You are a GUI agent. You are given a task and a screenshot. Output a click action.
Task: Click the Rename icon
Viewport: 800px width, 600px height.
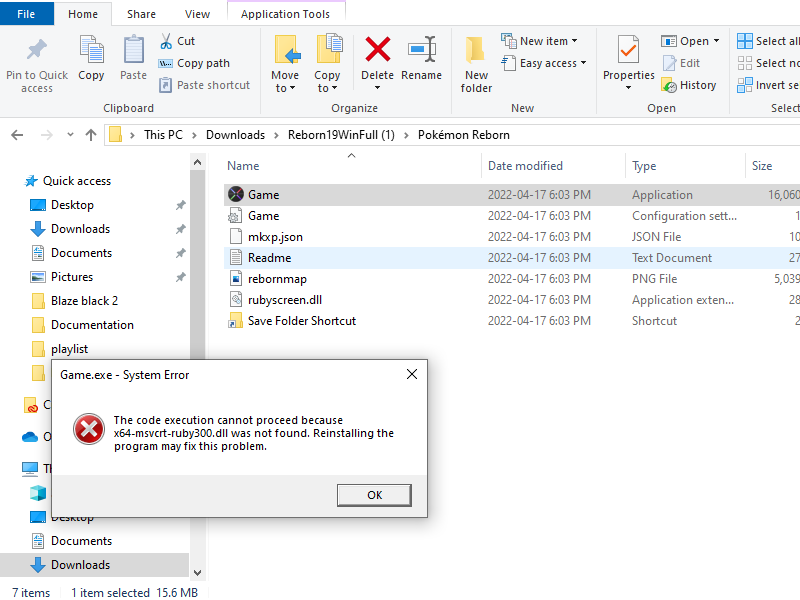point(421,49)
